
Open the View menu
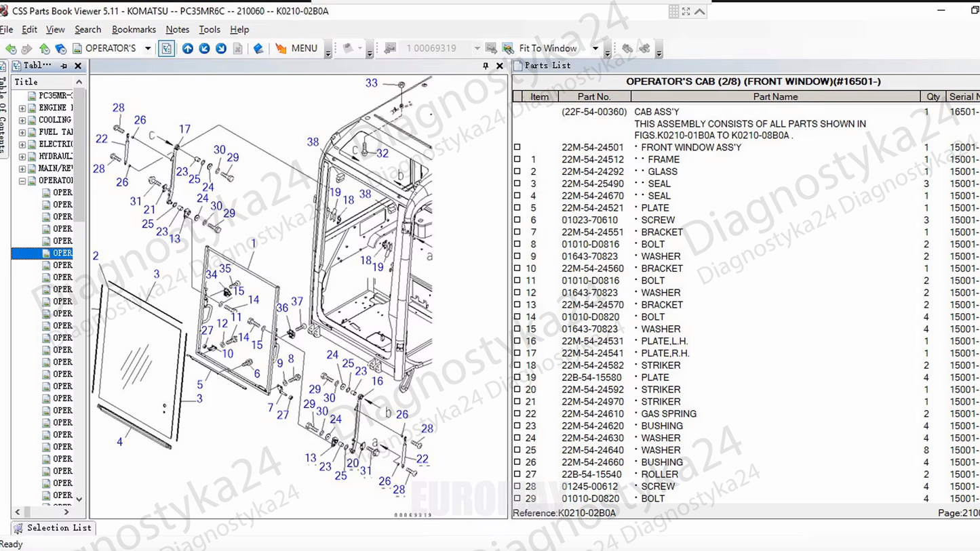[55, 30]
